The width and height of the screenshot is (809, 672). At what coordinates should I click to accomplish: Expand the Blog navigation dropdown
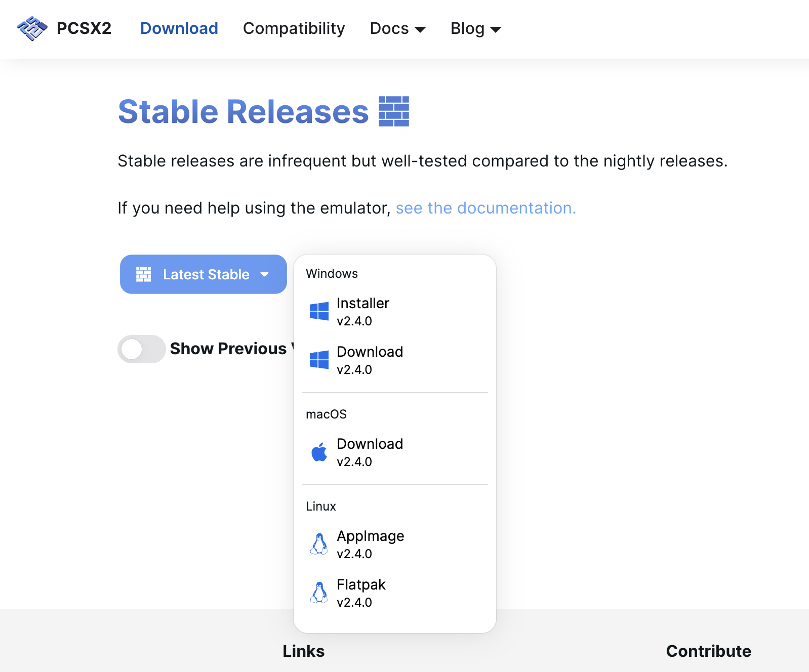476,29
